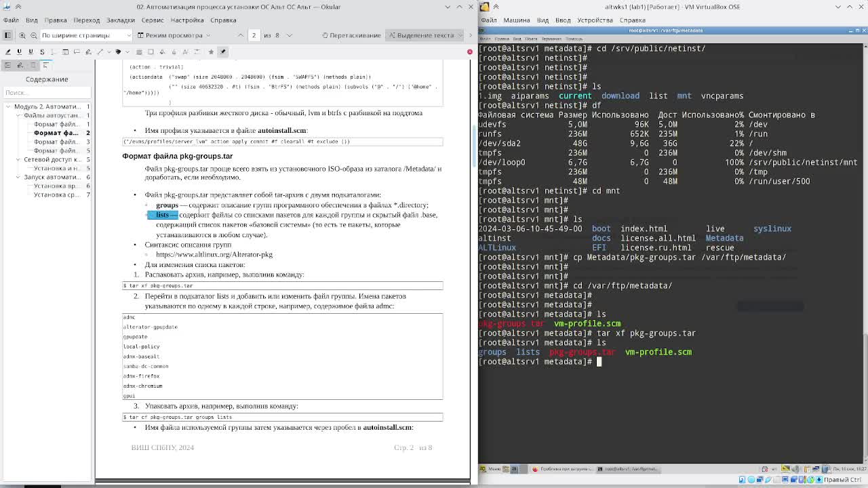868x488 pixels.
Task: Click 'vm-profile.scm' in last ls output
Action: (x=658, y=352)
